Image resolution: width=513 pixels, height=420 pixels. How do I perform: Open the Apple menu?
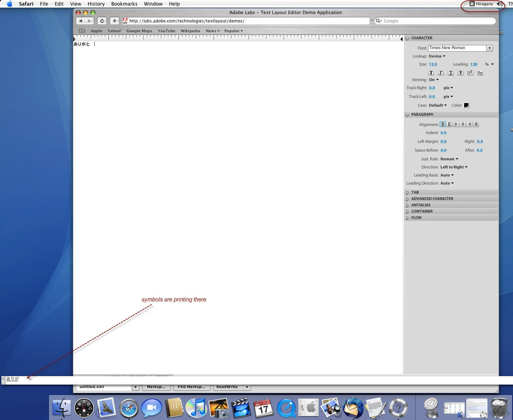pyautogui.click(x=9, y=4)
